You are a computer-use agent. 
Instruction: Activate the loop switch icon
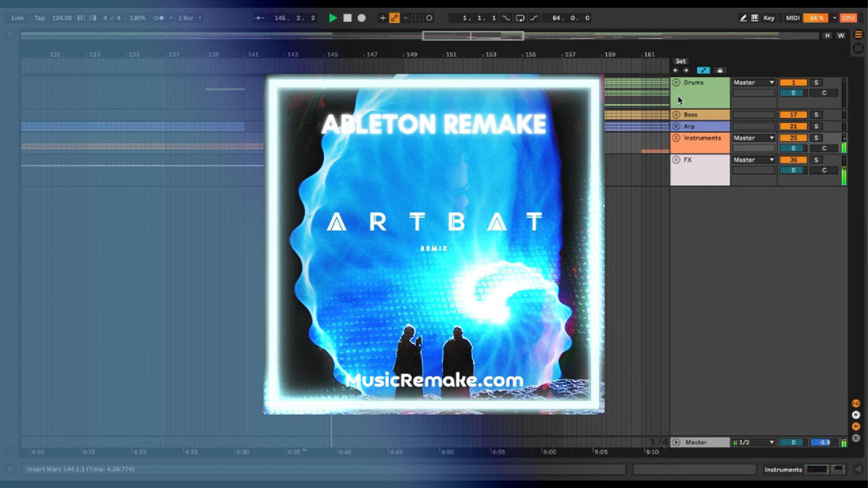coord(519,18)
